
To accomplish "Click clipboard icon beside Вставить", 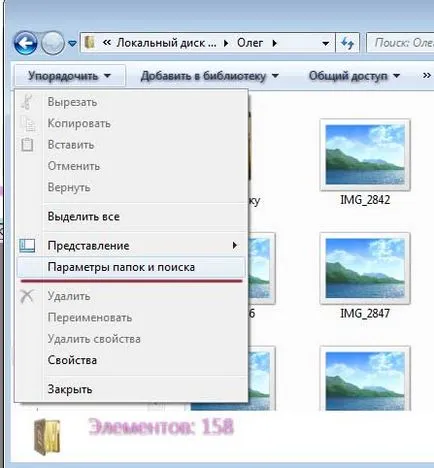I will coord(27,145).
